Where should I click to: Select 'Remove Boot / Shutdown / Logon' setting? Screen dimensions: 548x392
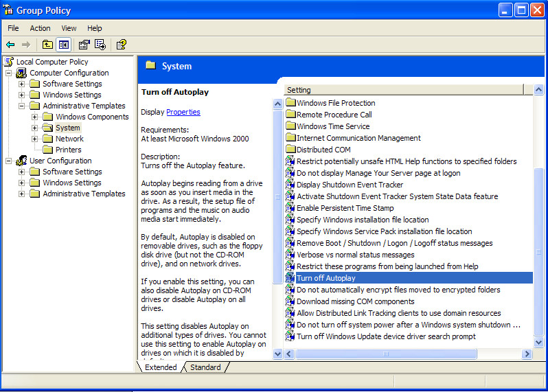click(395, 243)
